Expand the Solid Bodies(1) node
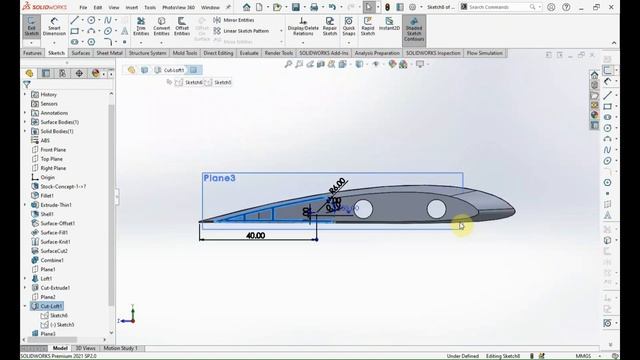 25,131
